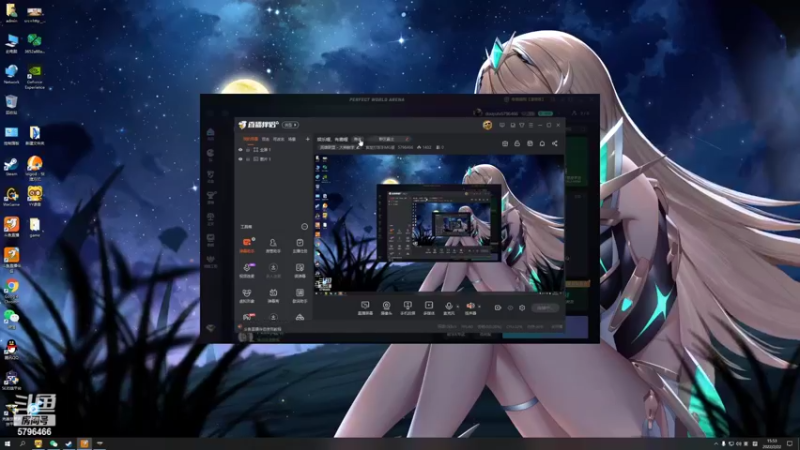Toggle the eye icon of the second source row
The height and width of the screenshot is (450, 800).
(240, 159)
